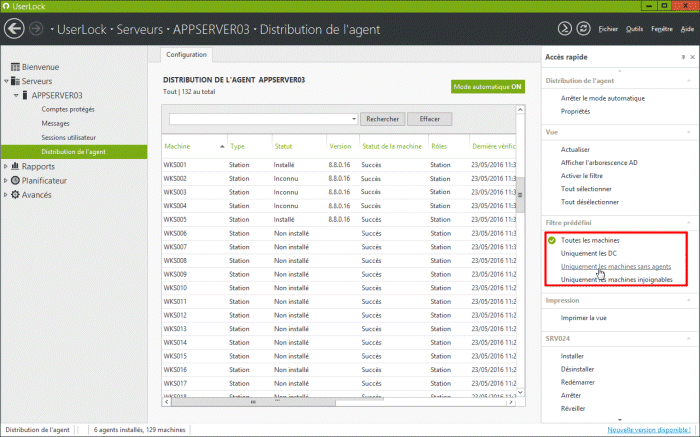This screenshot has width=700, height=437.
Task: Collapse the Impression section
Action: [x=688, y=300]
